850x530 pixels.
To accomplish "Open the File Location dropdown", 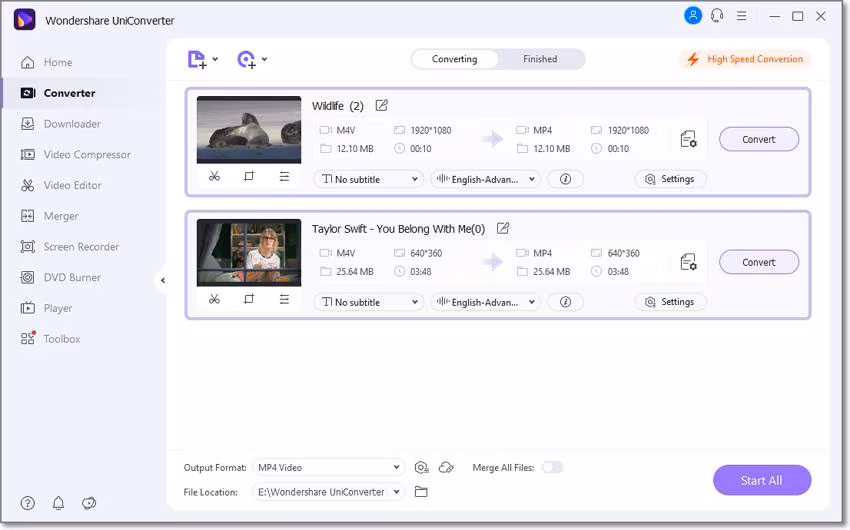I will (x=329, y=492).
